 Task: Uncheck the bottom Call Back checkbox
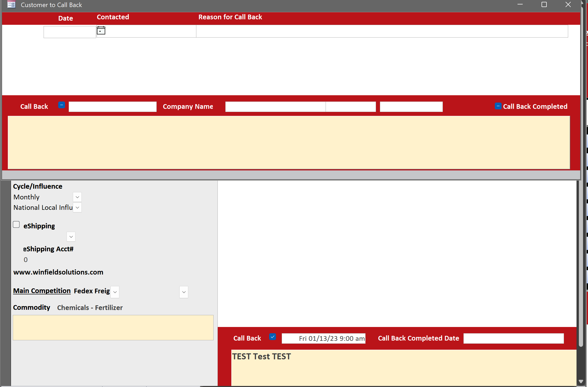pyautogui.click(x=273, y=337)
